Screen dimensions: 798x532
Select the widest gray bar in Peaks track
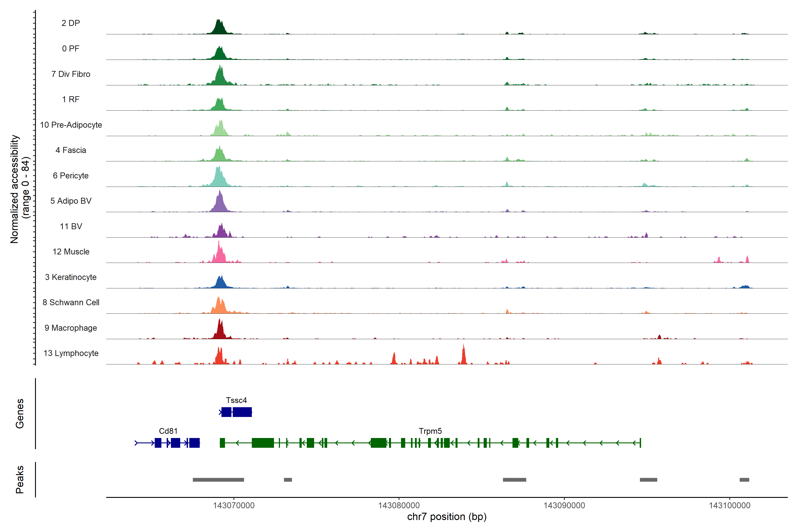[218, 480]
